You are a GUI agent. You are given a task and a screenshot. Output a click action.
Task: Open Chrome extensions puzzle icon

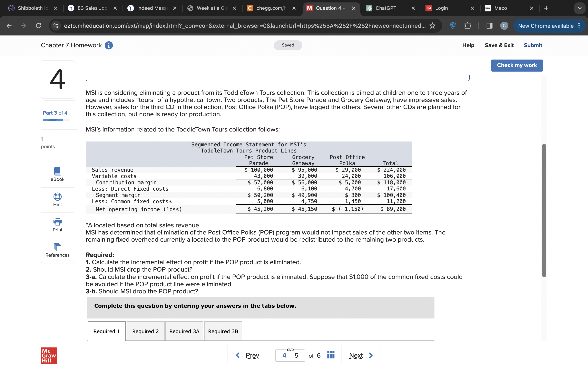[468, 26]
